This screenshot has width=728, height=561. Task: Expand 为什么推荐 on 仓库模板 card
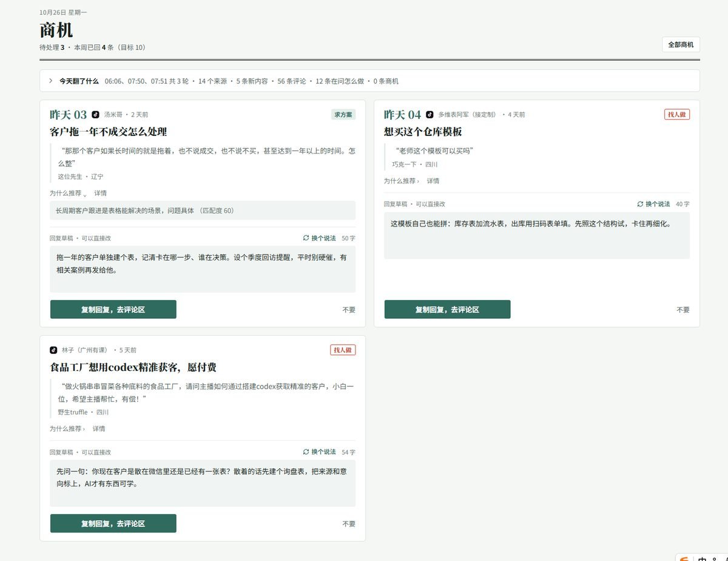(402, 181)
